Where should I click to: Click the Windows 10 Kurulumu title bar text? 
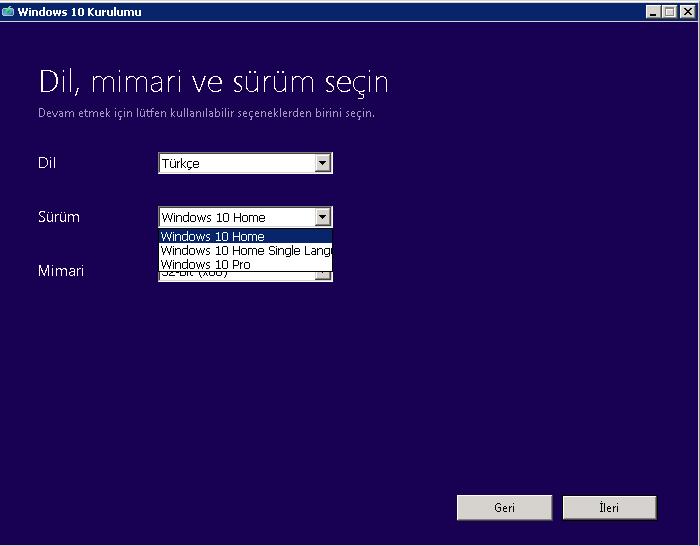79,12
